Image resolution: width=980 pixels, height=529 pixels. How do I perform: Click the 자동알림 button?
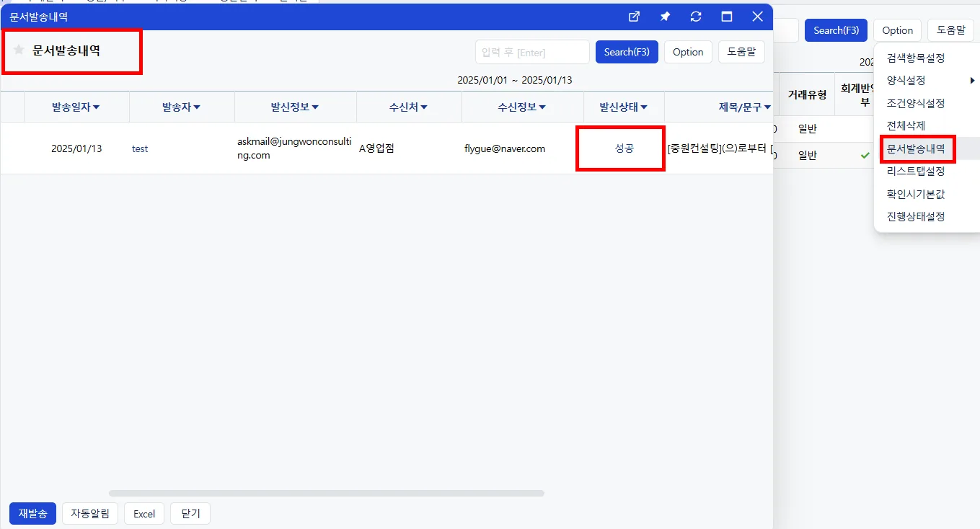90,514
